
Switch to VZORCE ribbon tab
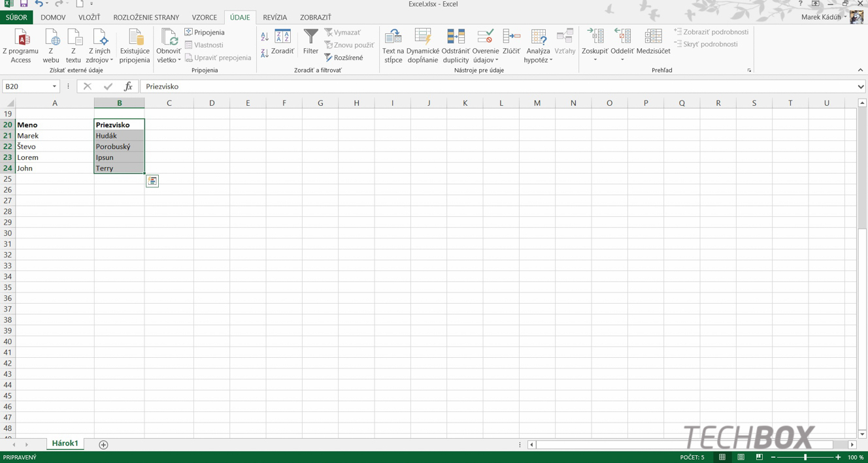[x=205, y=18]
